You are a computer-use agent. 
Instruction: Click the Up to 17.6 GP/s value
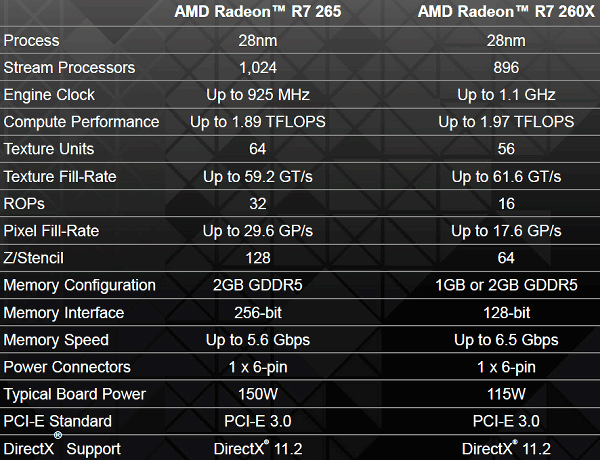[x=506, y=231]
